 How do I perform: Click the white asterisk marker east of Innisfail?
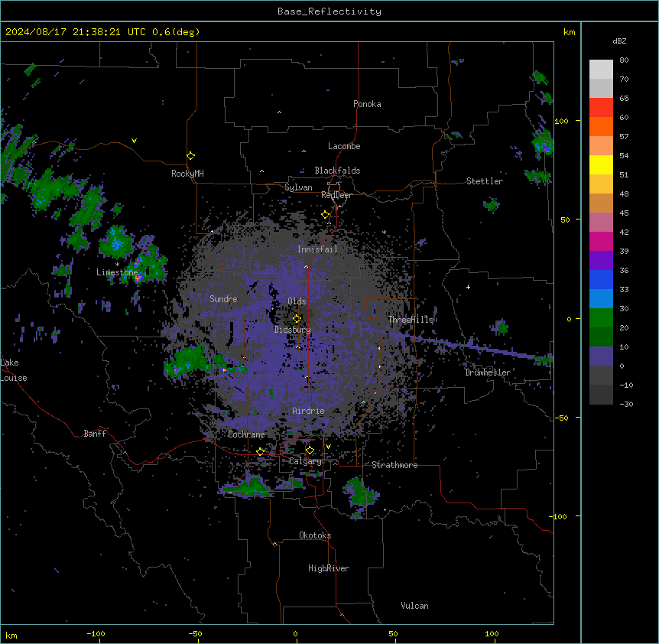pyautogui.click(x=384, y=232)
